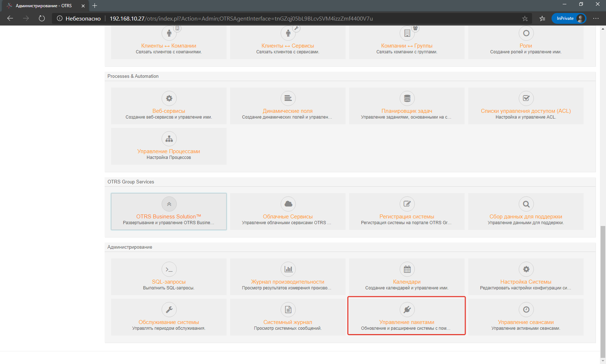The height and width of the screenshot is (364, 606).
Task: Open SQL-запросы link
Action: coord(169,282)
